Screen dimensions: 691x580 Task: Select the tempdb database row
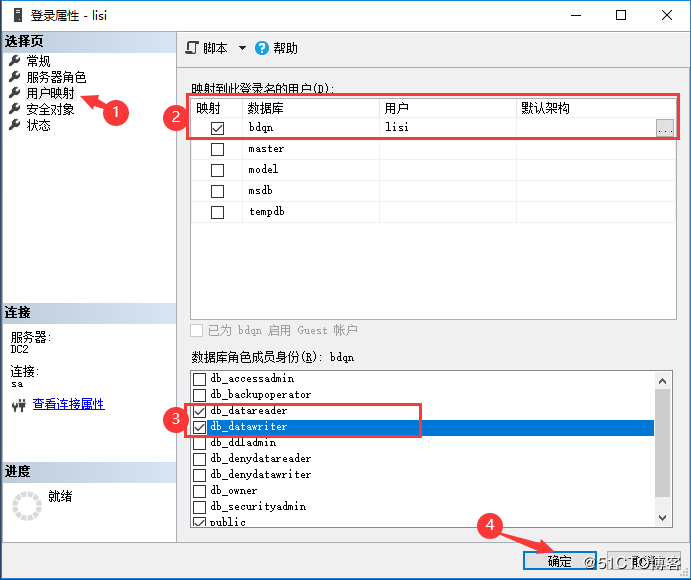pos(434,212)
